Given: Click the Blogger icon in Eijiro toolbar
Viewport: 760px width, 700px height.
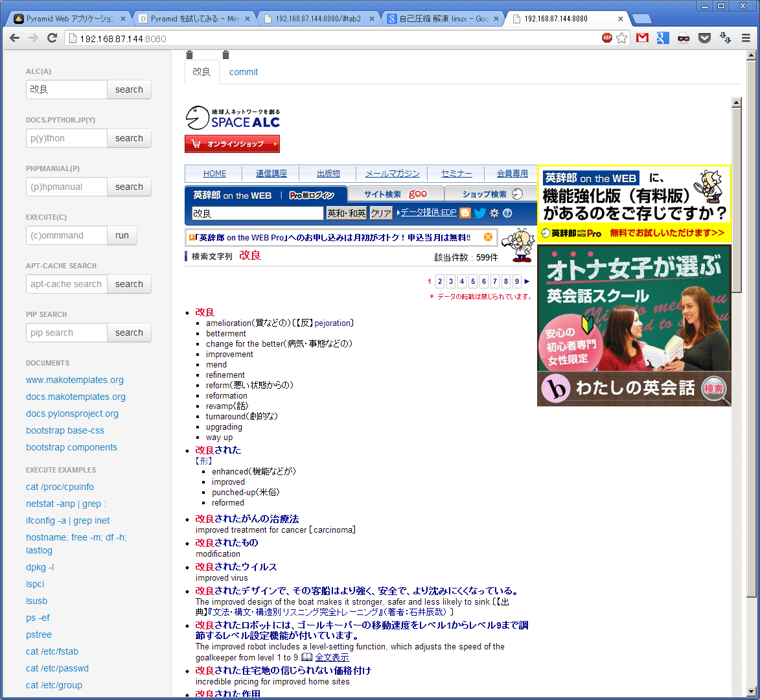Looking at the screenshot, I should point(465,213).
